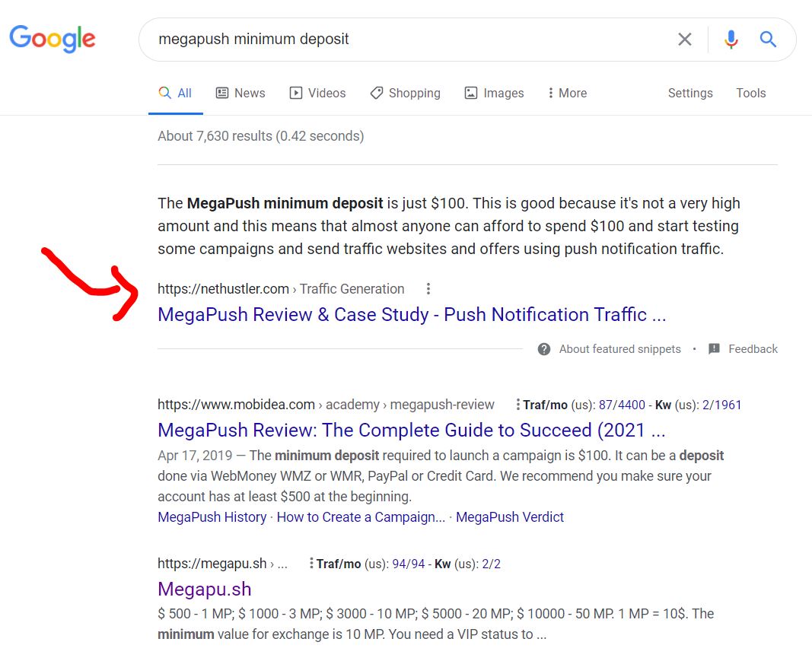Open the News results tab
This screenshot has height=661, width=812.
(240, 93)
